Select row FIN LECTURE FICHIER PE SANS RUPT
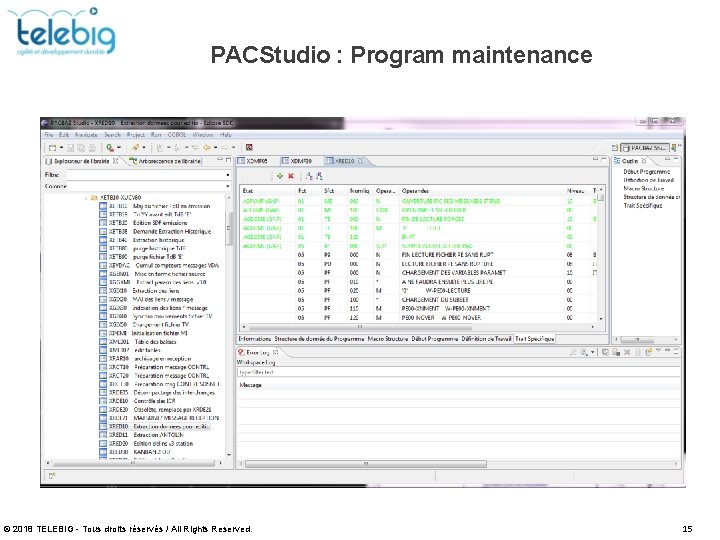This screenshot has height=540, width=720. pyautogui.click(x=419, y=255)
